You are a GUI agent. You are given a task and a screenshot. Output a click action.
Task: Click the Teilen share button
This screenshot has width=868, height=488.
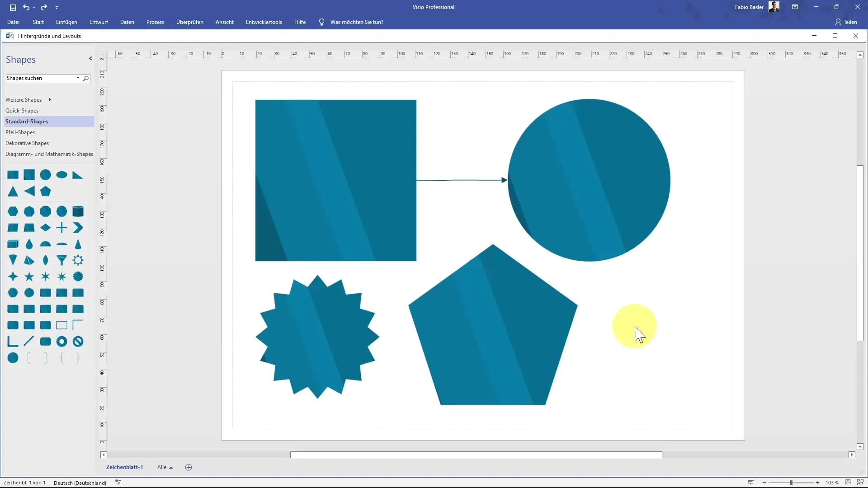[x=846, y=22]
